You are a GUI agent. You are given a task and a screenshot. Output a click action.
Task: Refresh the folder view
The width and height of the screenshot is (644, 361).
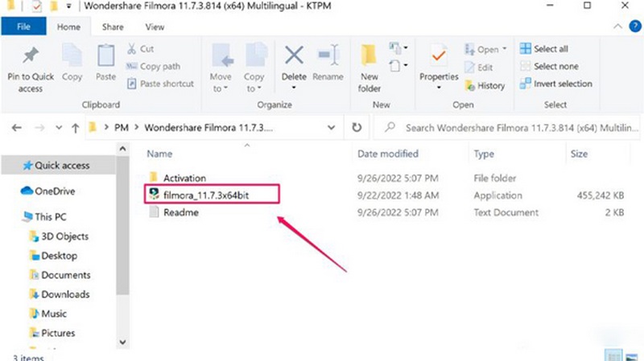tap(357, 128)
